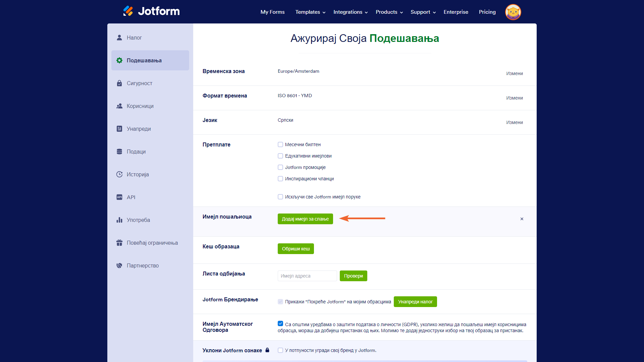This screenshot has width=644, height=362.
Task: Check the Jotform промоције subscription box
Action: [x=280, y=167]
